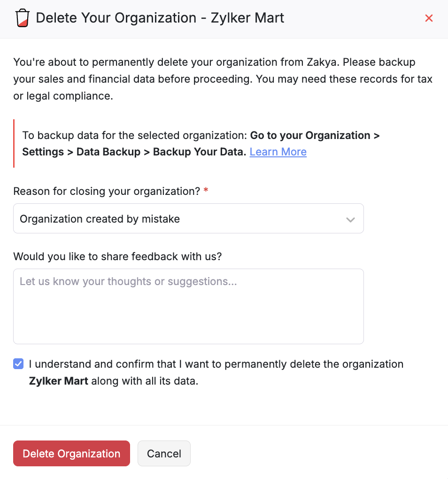Click the 'Organization created by mistake' selected value
The image size is (448, 479).
[x=100, y=219]
